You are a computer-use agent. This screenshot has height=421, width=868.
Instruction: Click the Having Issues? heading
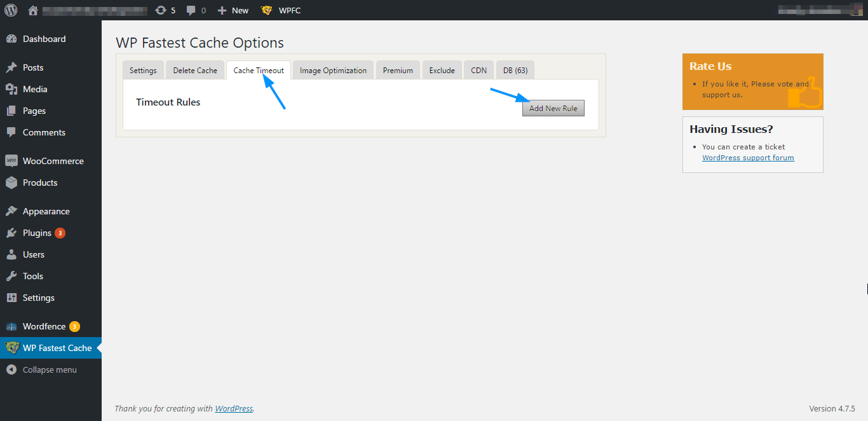731,129
